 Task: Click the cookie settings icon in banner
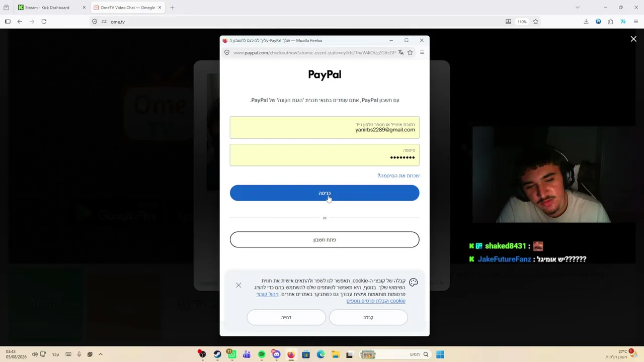tap(414, 283)
